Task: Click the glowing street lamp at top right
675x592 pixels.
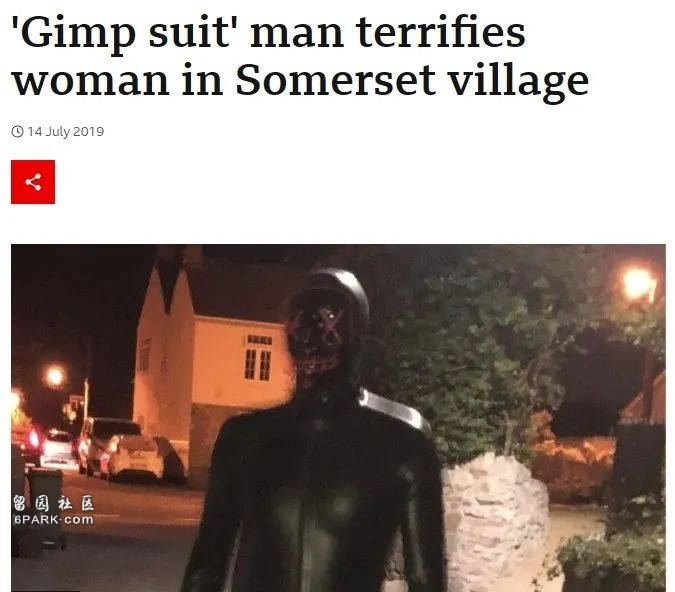Action: (x=638, y=284)
